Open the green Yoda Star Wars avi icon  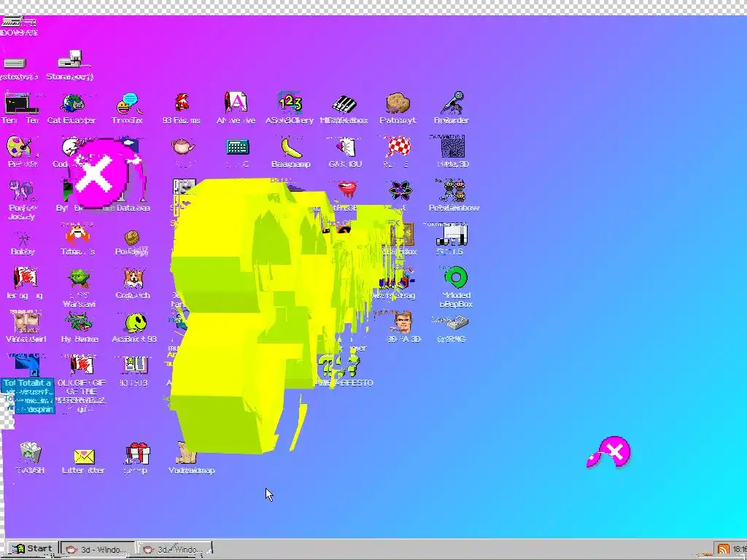coord(79,278)
